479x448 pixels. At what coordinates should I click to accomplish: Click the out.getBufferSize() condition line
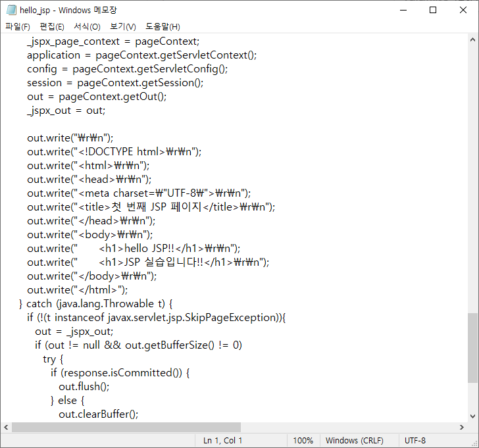(x=138, y=345)
